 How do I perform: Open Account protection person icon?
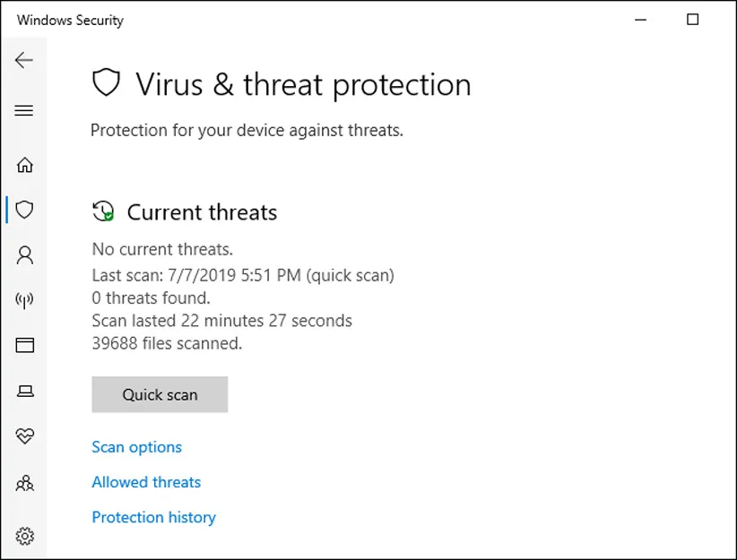pyautogui.click(x=25, y=255)
